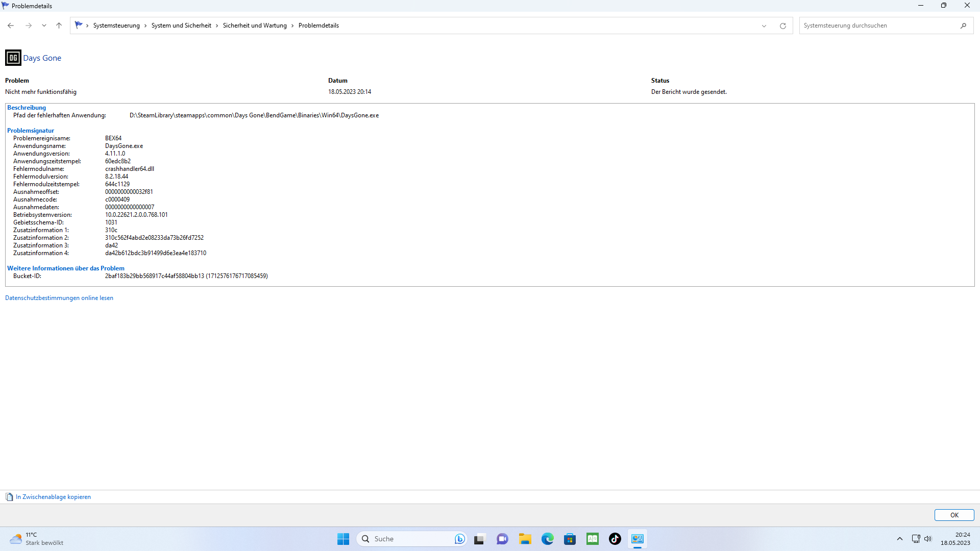Click the Problemdetails title bar flag icon
The height and width of the screenshot is (551, 980).
5,6
